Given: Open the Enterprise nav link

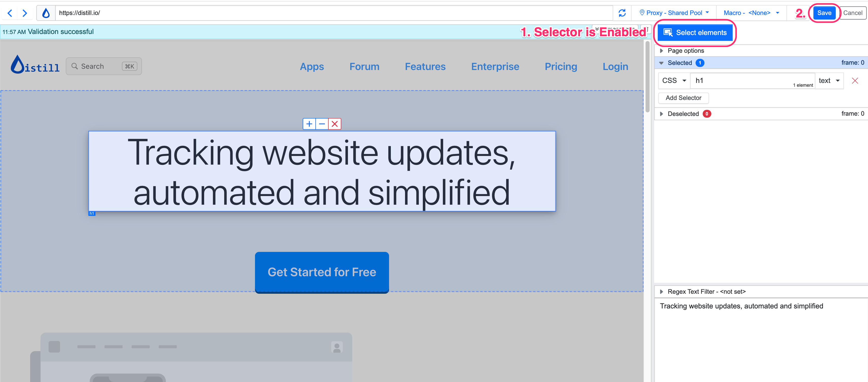Looking at the screenshot, I should pyautogui.click(x=495, y=67).
